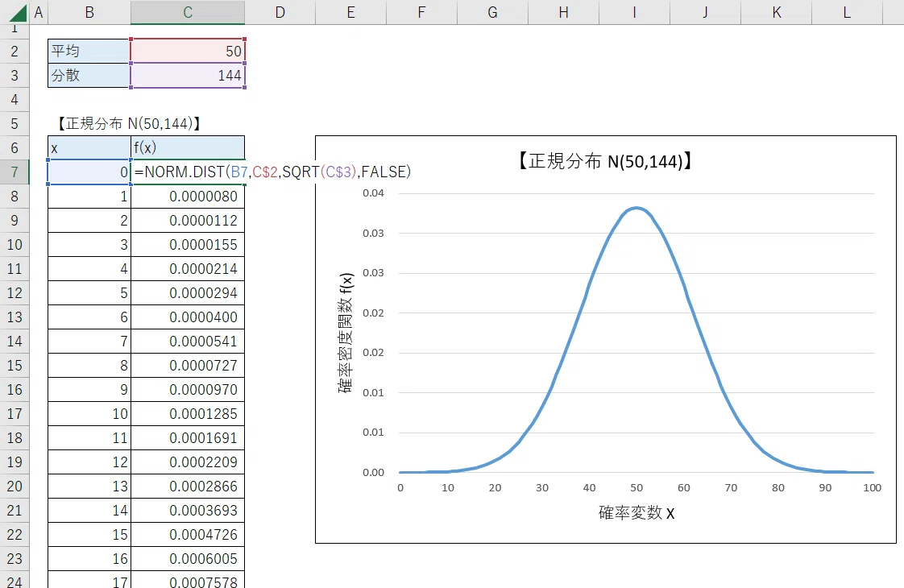Image resolution: width=904 pixels, height=588 pixels.
Task: Click horizontal axis label 50
Action: 637,487
